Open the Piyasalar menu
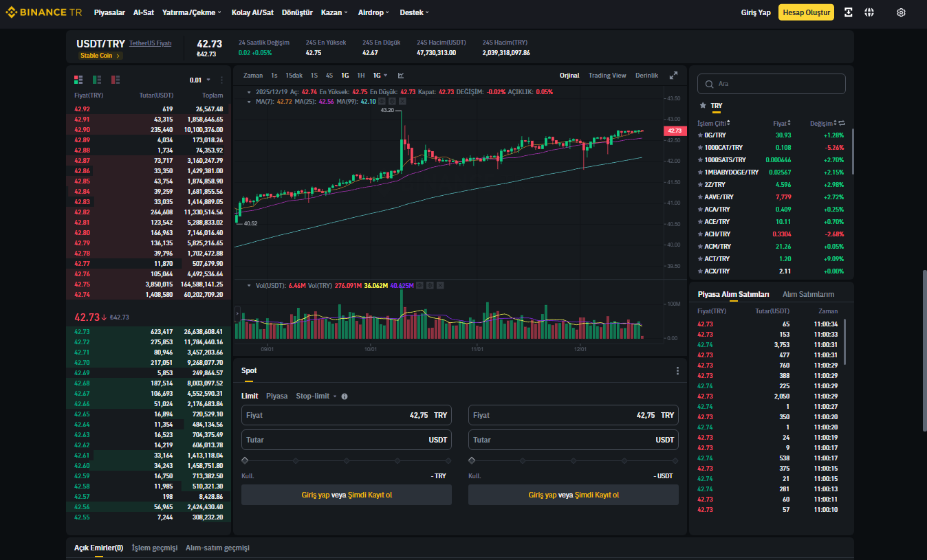 109,12
